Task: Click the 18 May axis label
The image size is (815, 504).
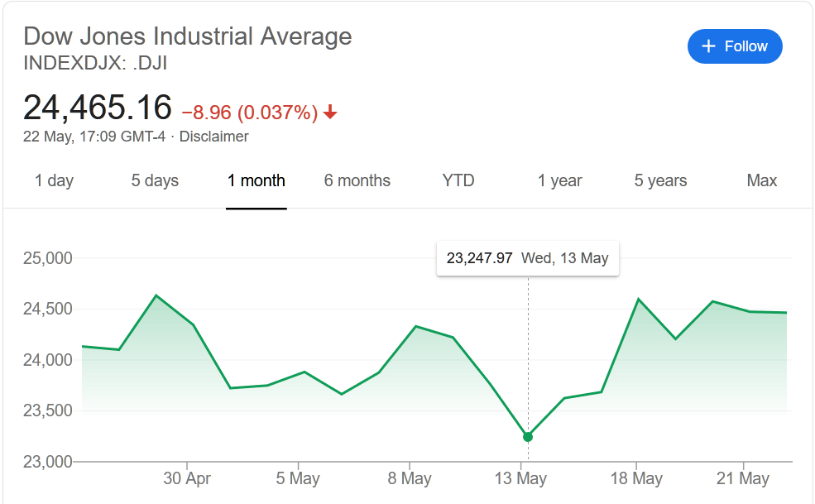Action: click(x=636, y=478)
